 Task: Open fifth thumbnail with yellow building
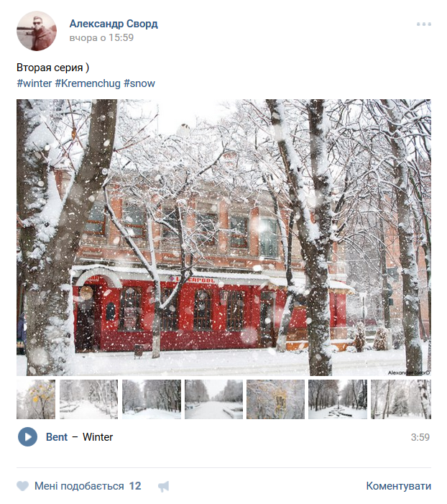pos(275,399)
